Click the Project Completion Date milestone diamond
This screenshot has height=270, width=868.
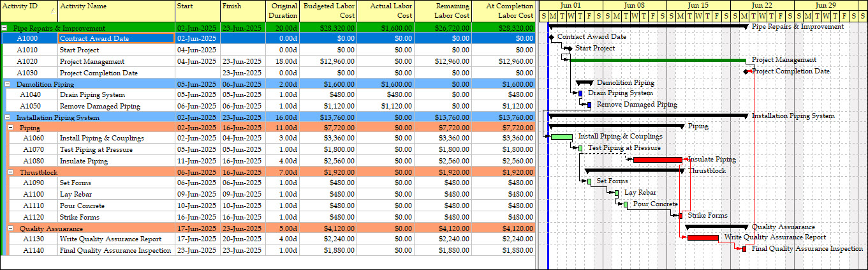tap(745, 71)
